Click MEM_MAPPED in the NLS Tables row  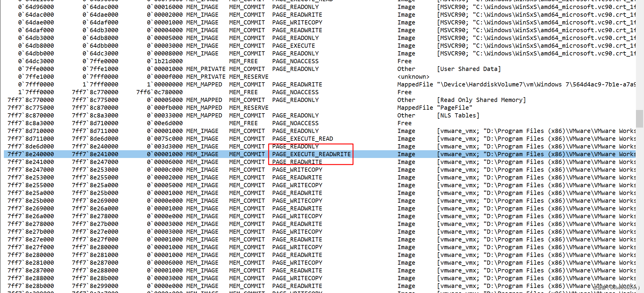pos(204,115)
